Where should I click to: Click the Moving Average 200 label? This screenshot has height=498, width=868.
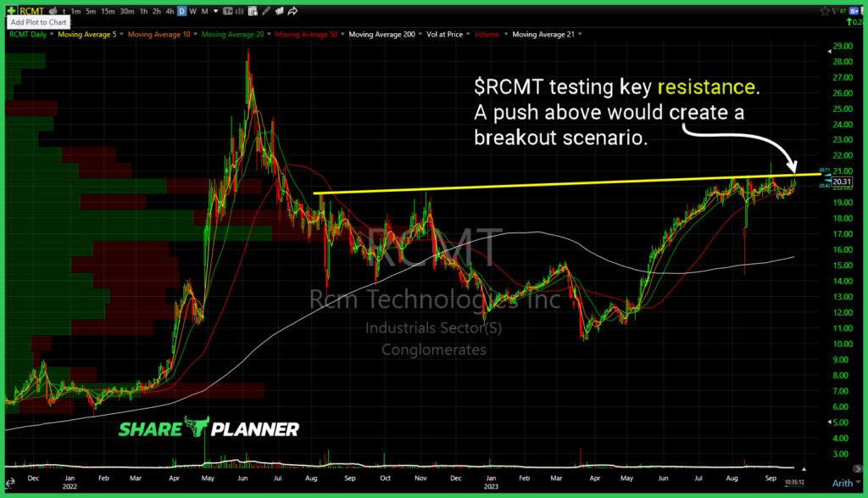(x=382, y=34)
